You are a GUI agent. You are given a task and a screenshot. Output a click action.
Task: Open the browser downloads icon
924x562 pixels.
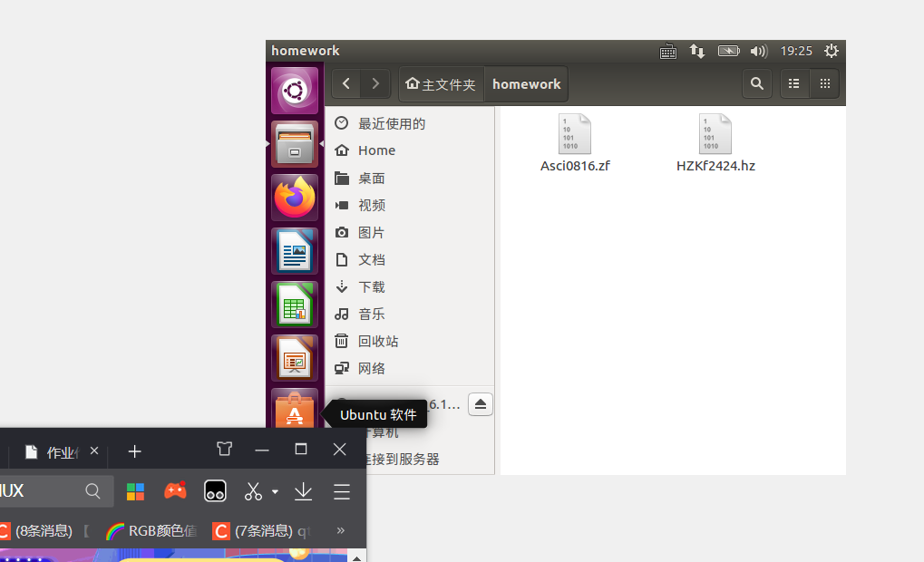click(x=304, y=491)
